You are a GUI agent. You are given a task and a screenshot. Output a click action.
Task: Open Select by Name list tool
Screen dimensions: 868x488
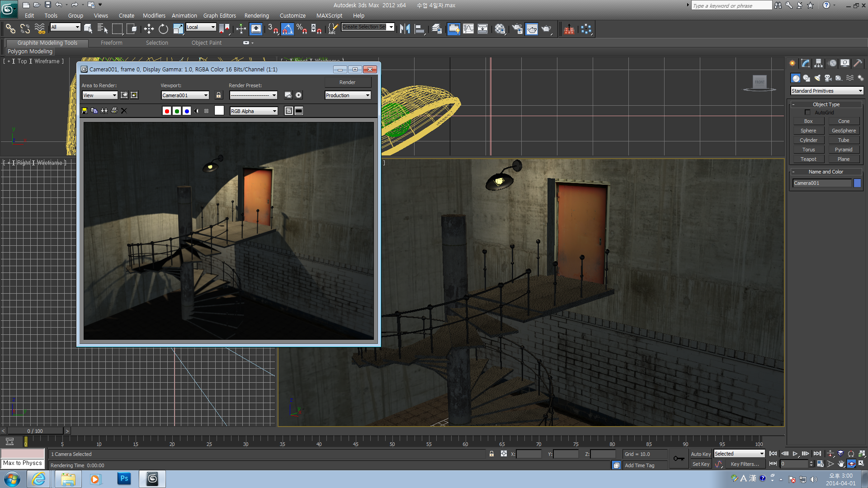(x=103, y=29)
